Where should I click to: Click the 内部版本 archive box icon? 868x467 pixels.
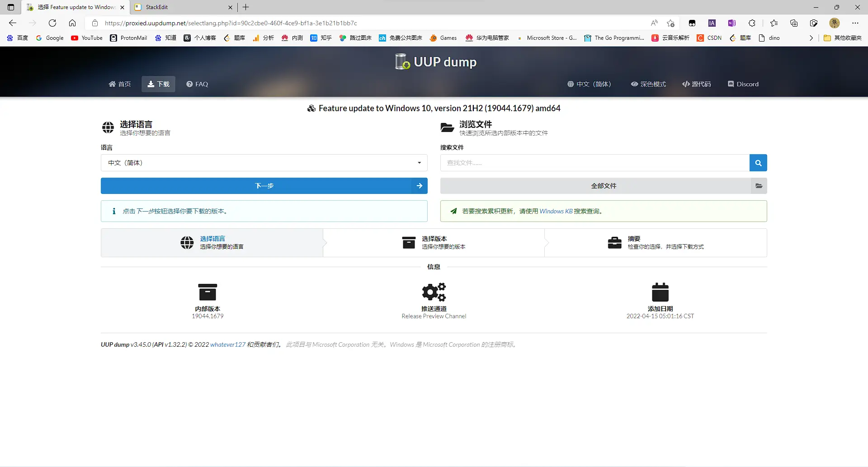click(208, 292)
